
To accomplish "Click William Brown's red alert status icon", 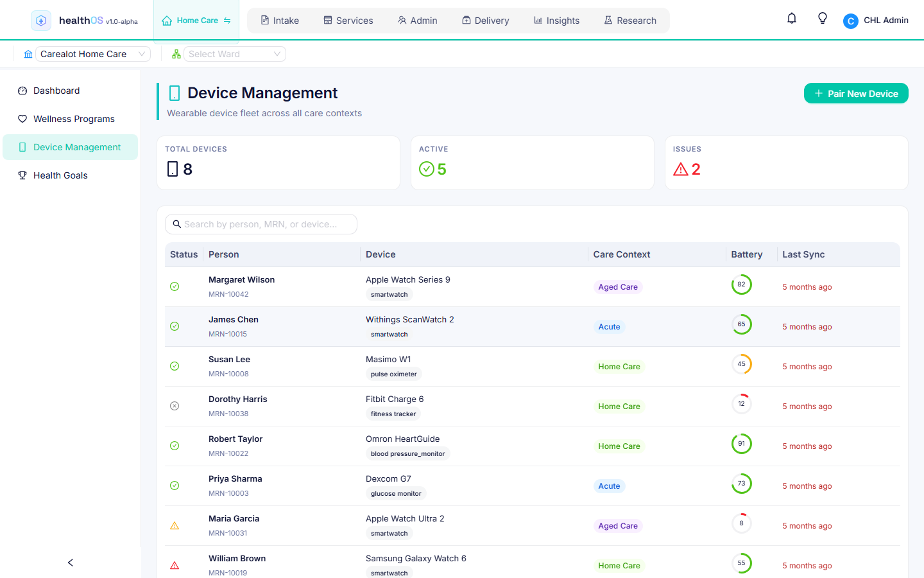I will (x=175, y=565).
